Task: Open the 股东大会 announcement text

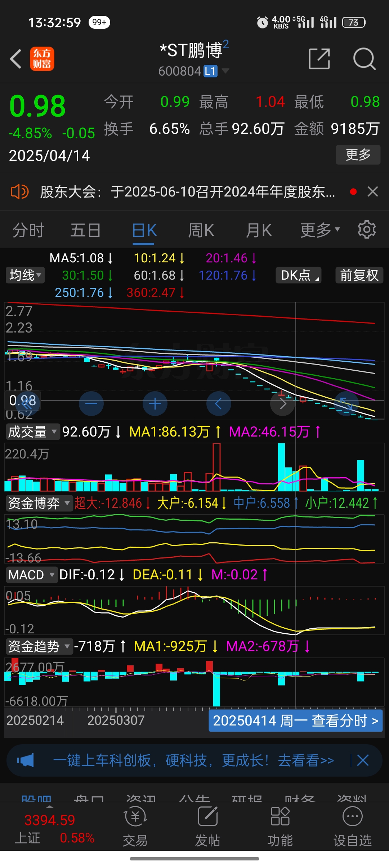Action: coord(188,192)
